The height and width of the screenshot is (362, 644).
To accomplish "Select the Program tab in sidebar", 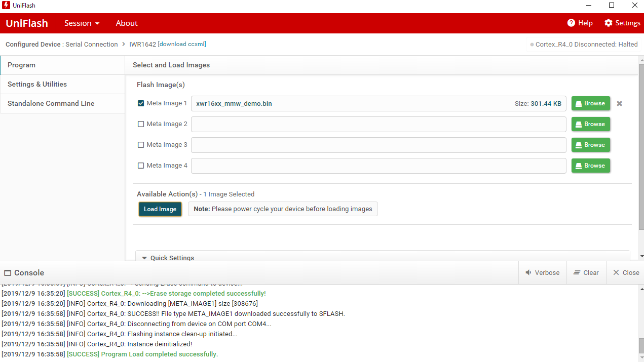I will click(x=62, y=65).
